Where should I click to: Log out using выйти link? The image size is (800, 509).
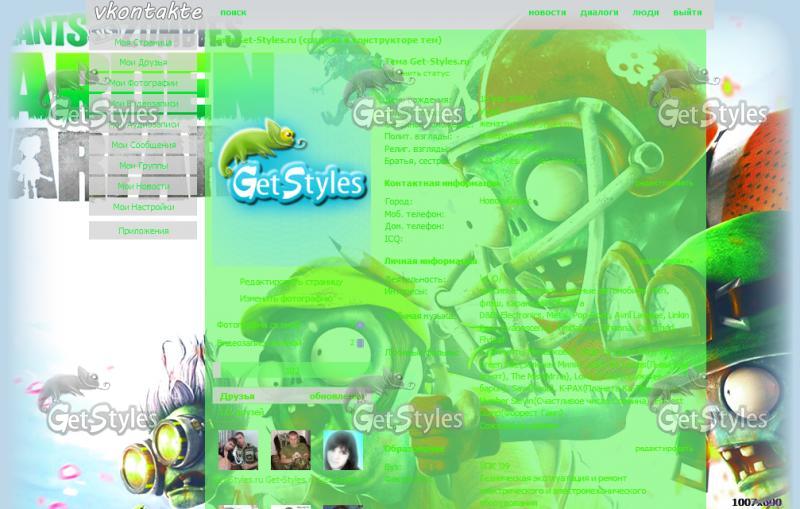[687, 13]
